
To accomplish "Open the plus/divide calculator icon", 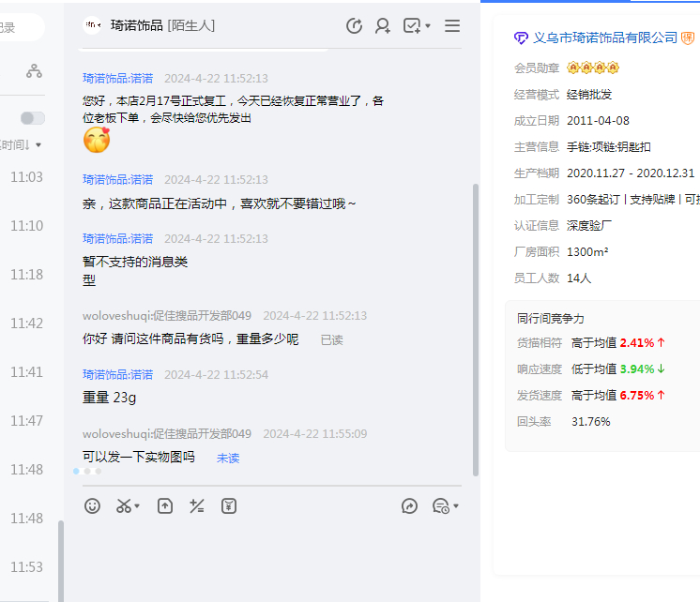I will [x=197, y=506].
